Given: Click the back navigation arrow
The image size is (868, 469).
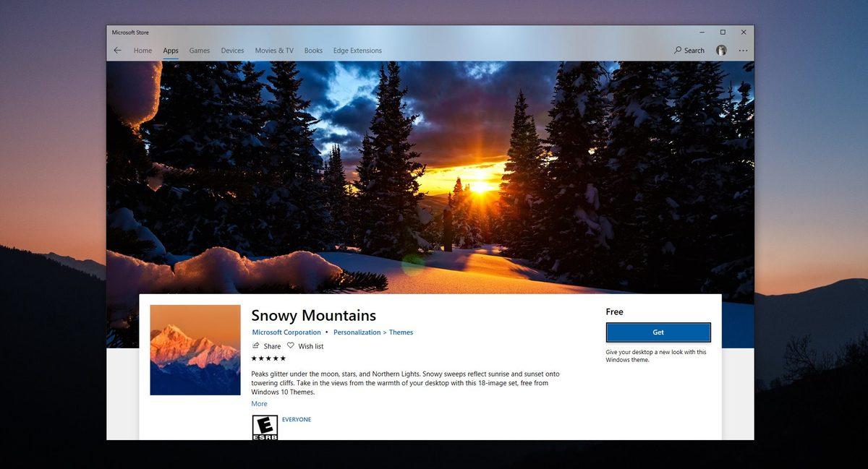Looking at the screenshot, I should [x=117, y=50].
